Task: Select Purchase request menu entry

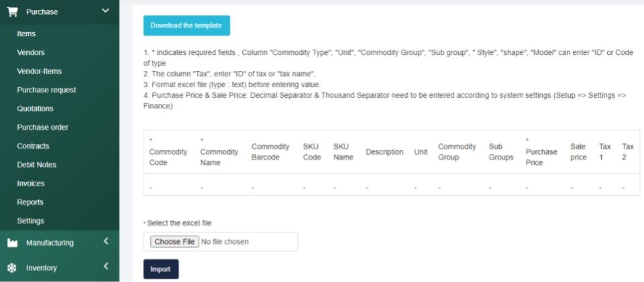Action: [46, 90]
